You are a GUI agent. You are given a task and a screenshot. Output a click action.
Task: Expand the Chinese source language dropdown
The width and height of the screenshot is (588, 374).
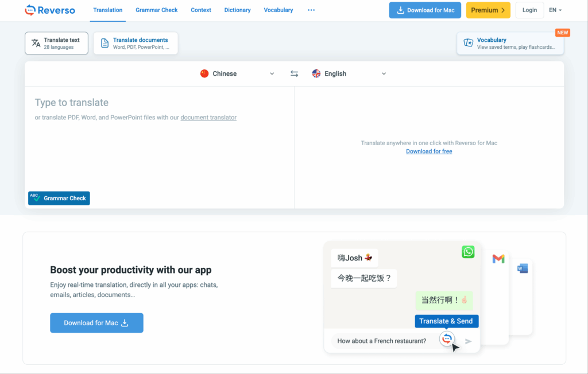point(237,73)
